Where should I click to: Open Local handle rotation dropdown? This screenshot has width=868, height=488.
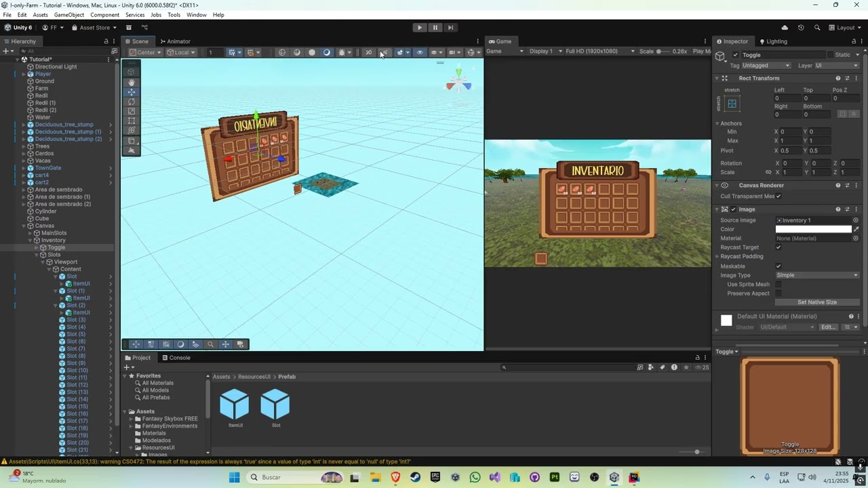tap(181, 52)
